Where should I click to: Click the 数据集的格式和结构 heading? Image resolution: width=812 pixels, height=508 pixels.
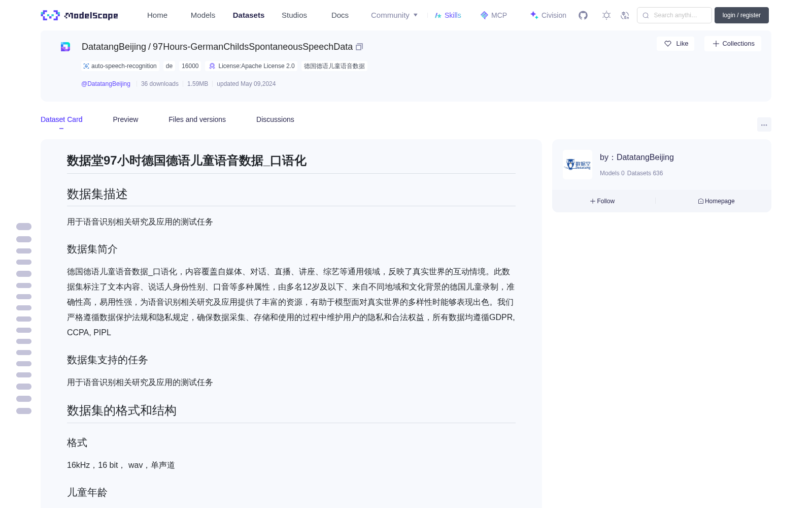[x=122, y=410]
